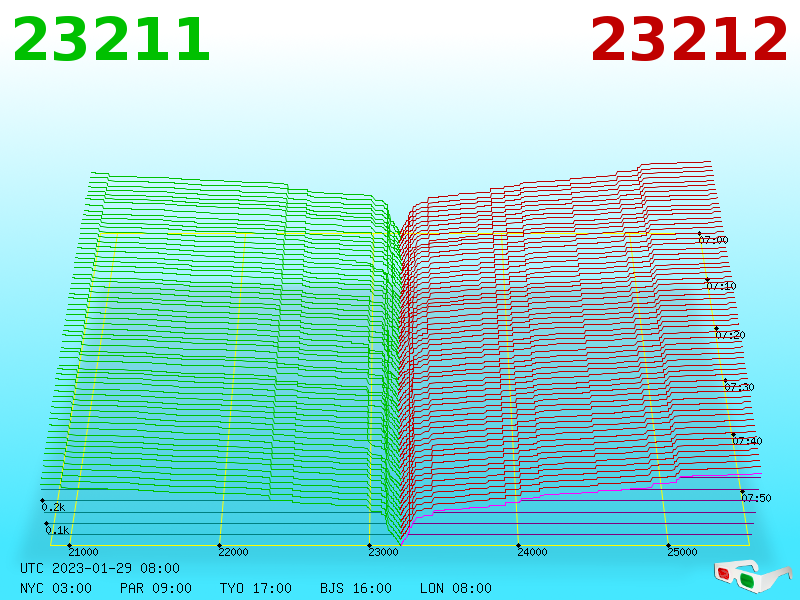Screen dimensions: 800x600
Task: Click the 0.1k depth axis label
Action: click(x=57, y=530)
